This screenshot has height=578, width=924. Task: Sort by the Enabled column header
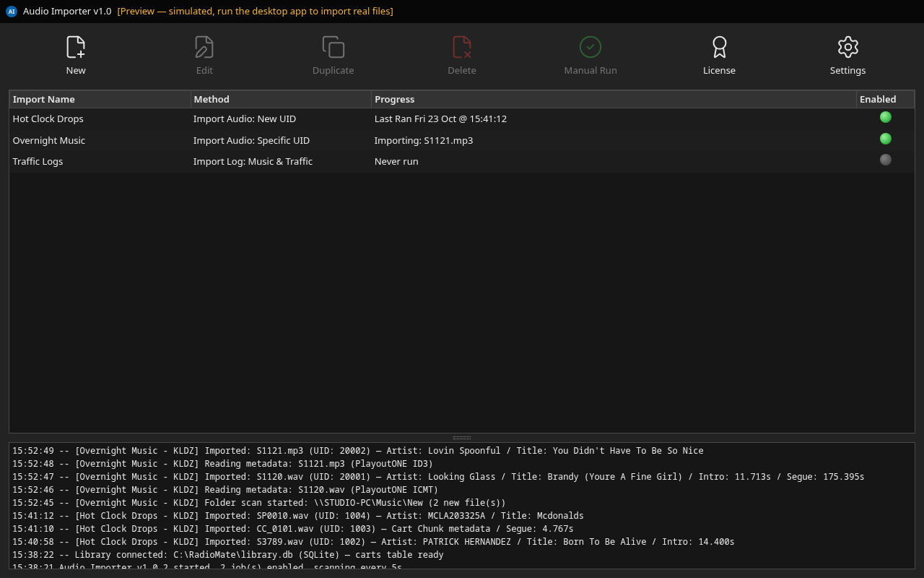[x=886, y=99]
